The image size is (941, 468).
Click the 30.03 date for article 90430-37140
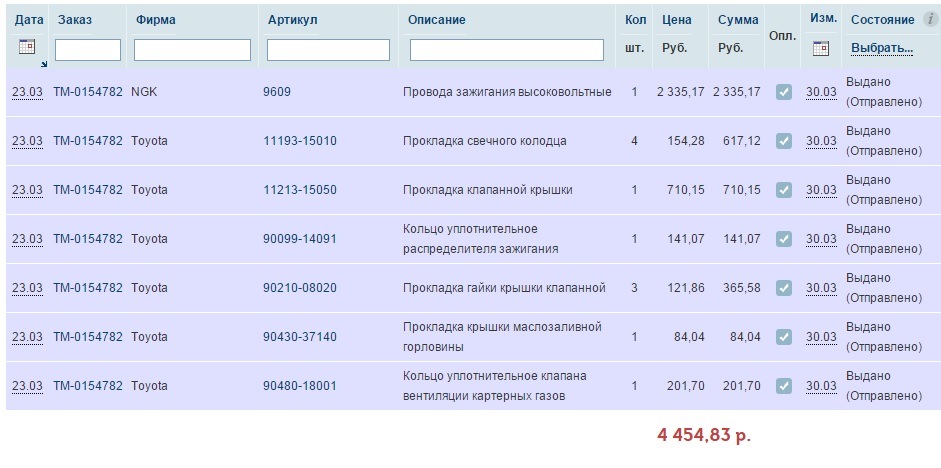point(821,337)
